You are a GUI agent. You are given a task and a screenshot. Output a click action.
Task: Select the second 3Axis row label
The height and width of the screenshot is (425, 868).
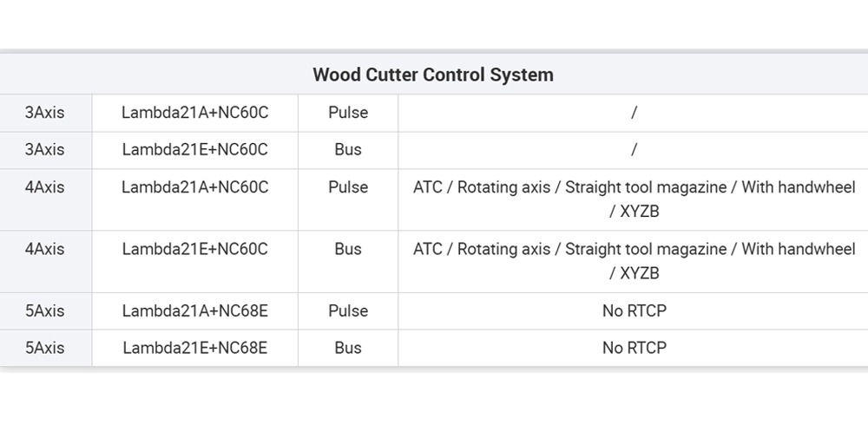point(45,149)
